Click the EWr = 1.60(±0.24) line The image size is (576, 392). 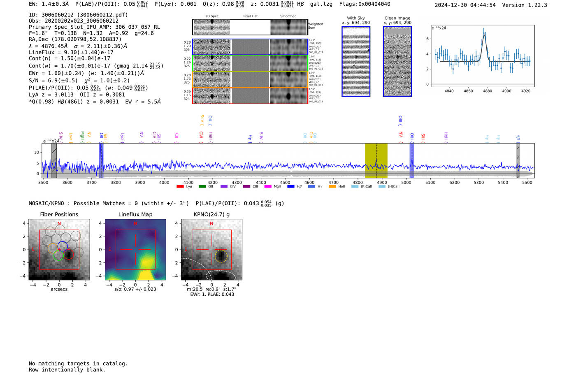(x=86, y=73)
